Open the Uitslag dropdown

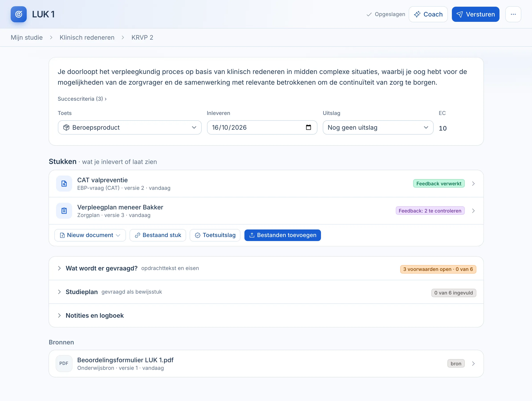pos(378,128)
